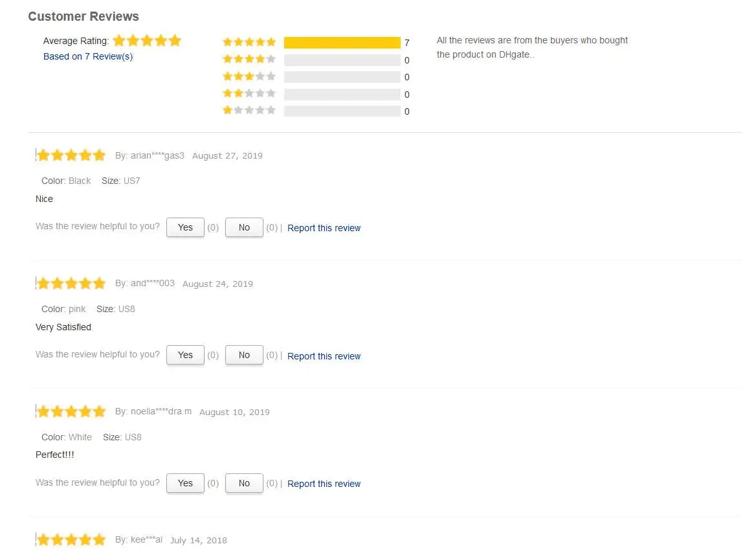Click star rating of kee***ai review
The image size is (756, 553).
coord(71,539)
